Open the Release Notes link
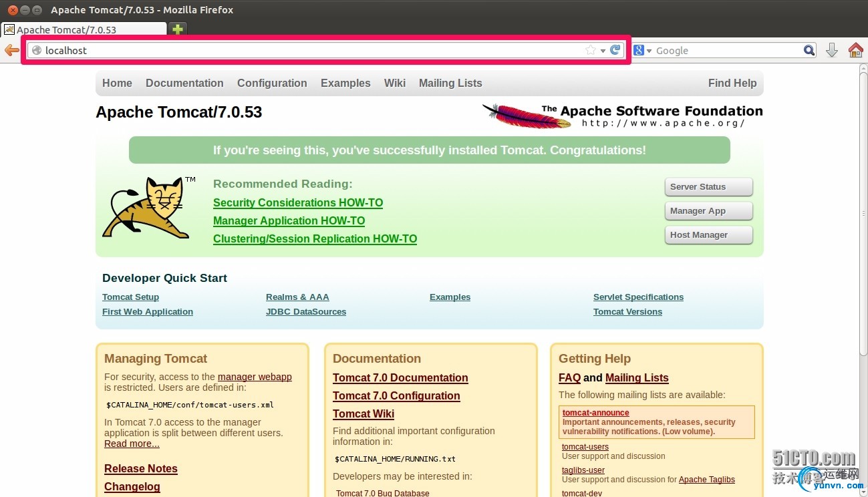Image resolution: width=868 pixels, height=497 pixels. coord(141,468)
